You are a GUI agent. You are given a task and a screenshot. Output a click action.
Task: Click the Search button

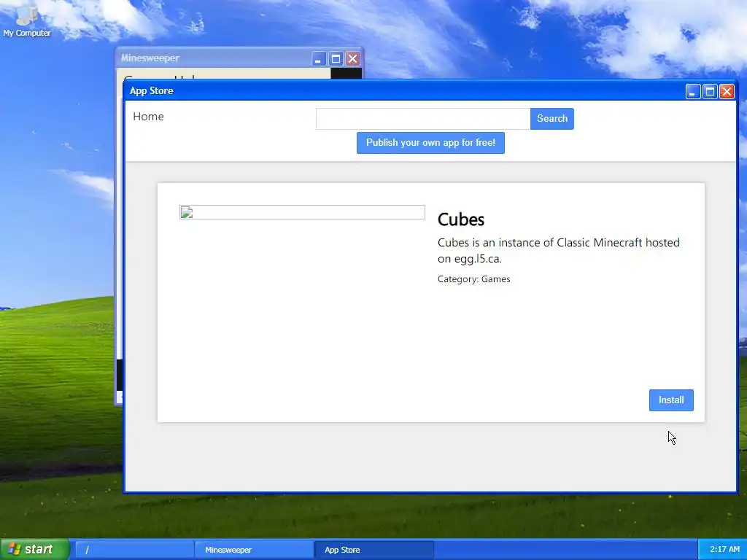tap(552, 119)
